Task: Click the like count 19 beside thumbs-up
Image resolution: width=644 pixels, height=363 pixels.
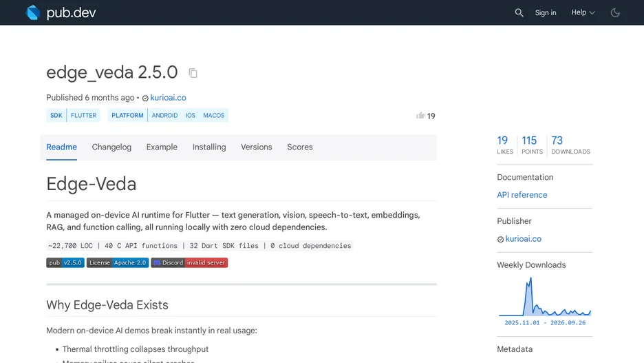Action: 431,116
